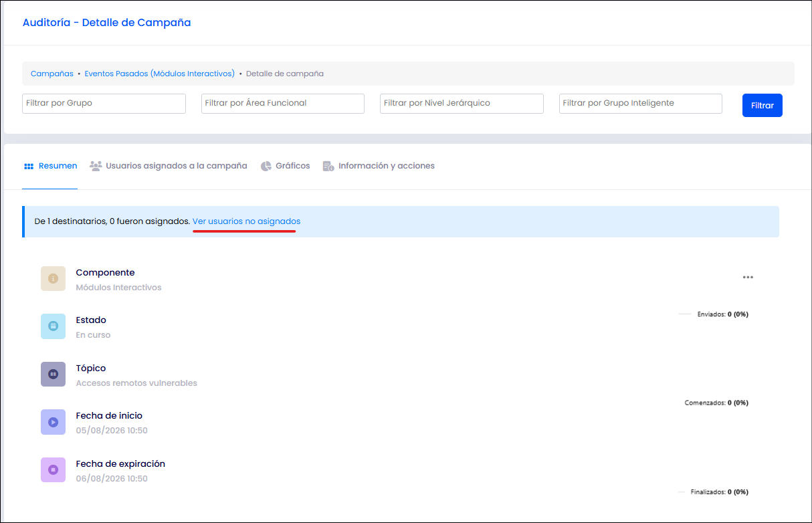Click the Fecha de inicio play icon
This screenshot has width=812, height=523.
[53, 422]
